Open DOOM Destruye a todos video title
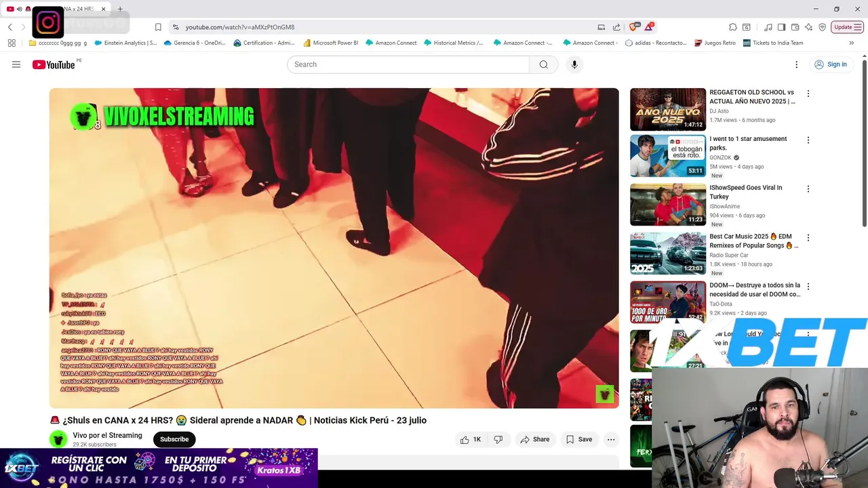868x488 pixels. (x=755, y=290)
